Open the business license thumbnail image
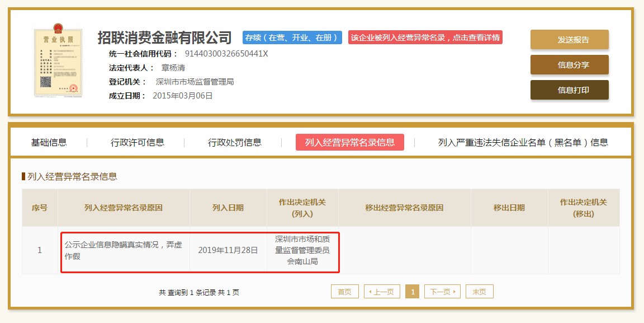Image resolution: width=644 pixels, height=323 pixels. (58, 60)
